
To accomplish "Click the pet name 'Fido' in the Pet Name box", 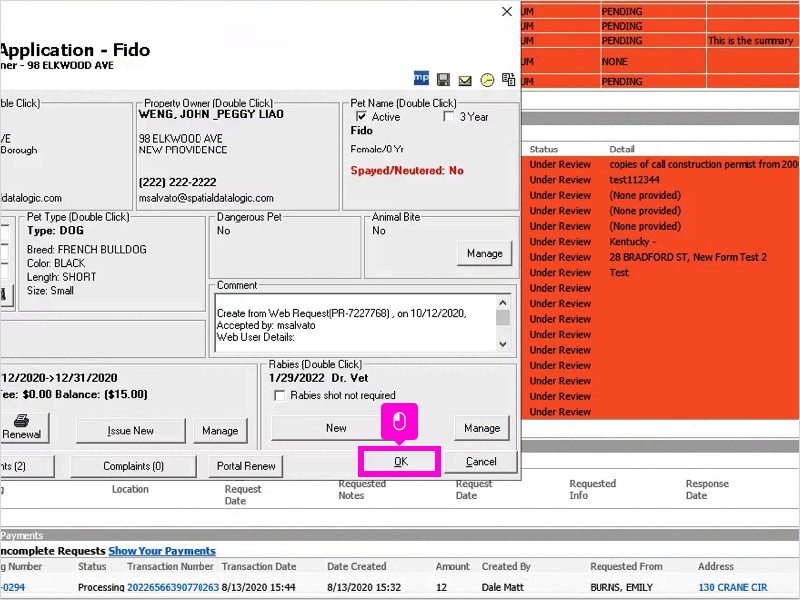I will [361, 131].
